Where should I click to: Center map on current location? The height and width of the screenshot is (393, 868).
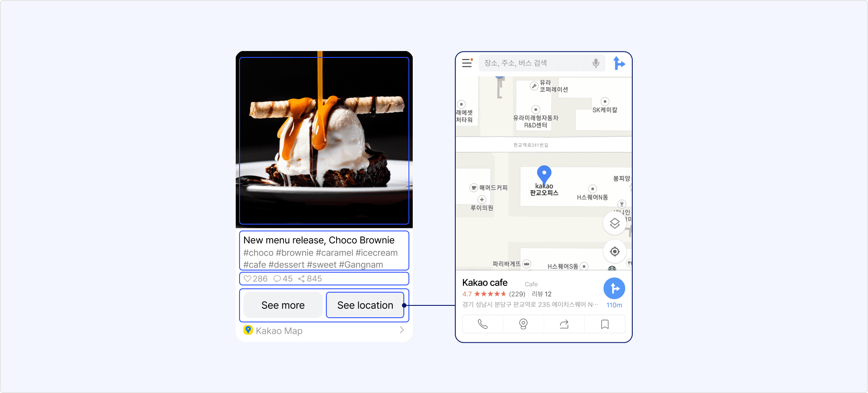point(614,251)
